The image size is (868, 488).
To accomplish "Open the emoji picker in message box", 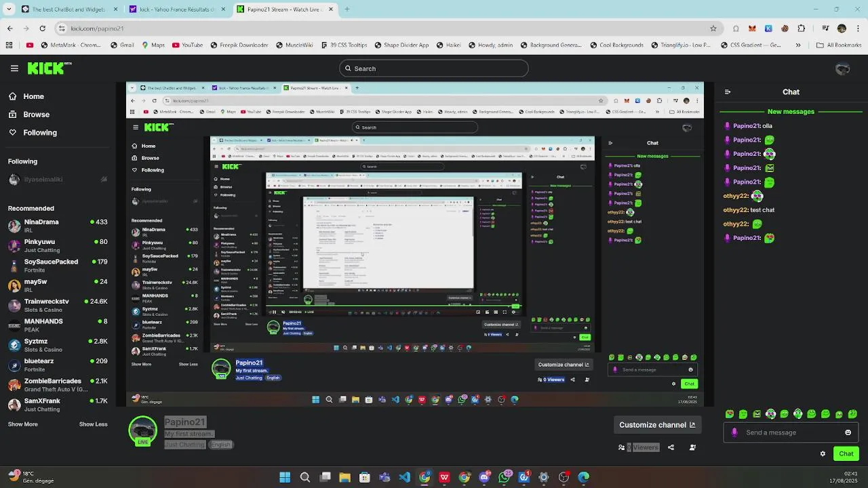I will tap(848, 432).
